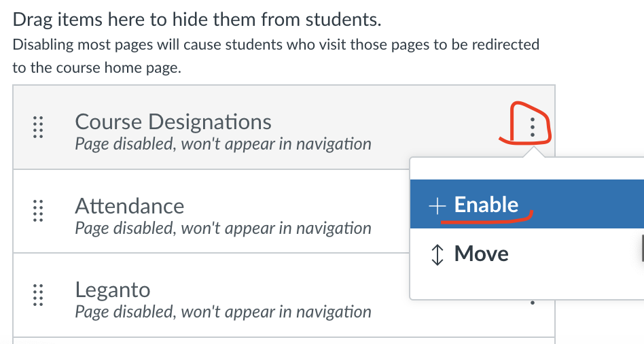
Task: Click 'Page disabled' note under Attendance
Action: pos(223,228)
